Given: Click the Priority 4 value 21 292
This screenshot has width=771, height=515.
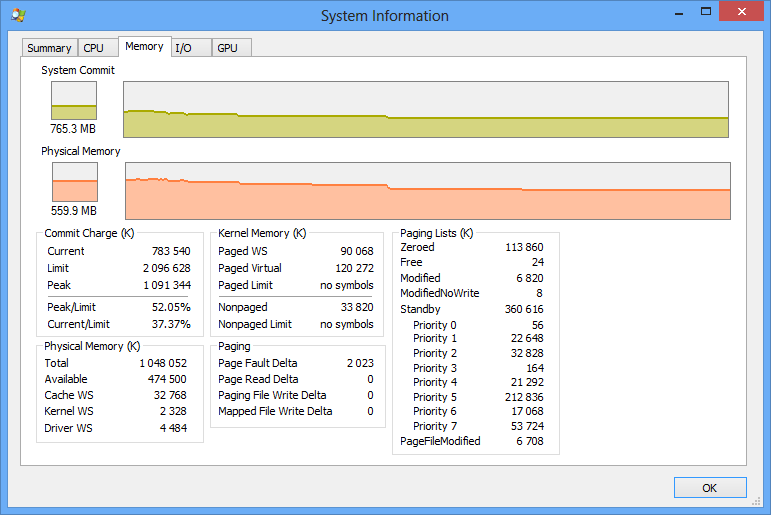Looking at the screenshot, I should point(527,382).
